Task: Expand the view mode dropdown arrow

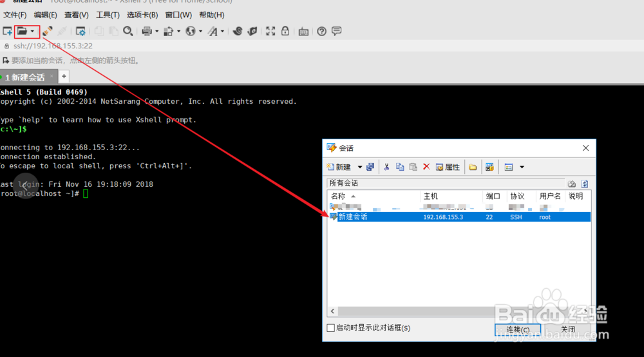Action: [522, 167]
